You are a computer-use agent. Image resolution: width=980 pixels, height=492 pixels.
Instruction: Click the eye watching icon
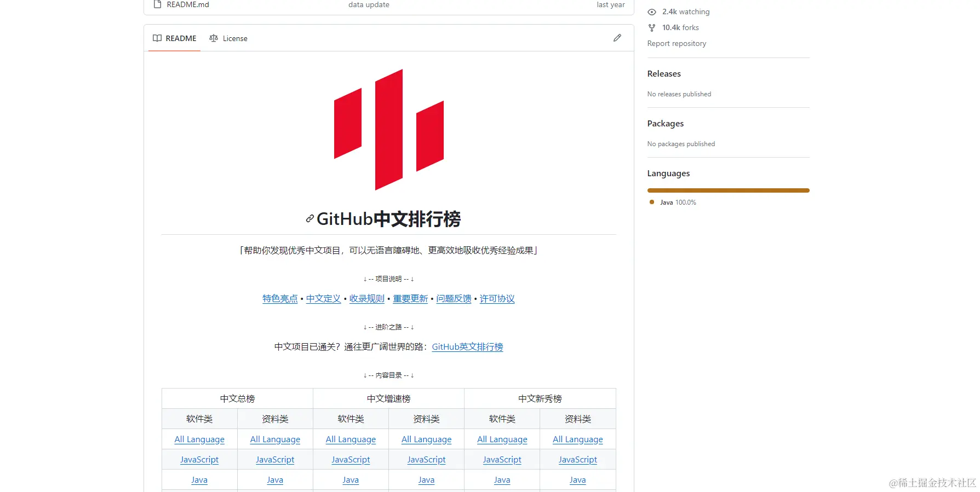652,12
